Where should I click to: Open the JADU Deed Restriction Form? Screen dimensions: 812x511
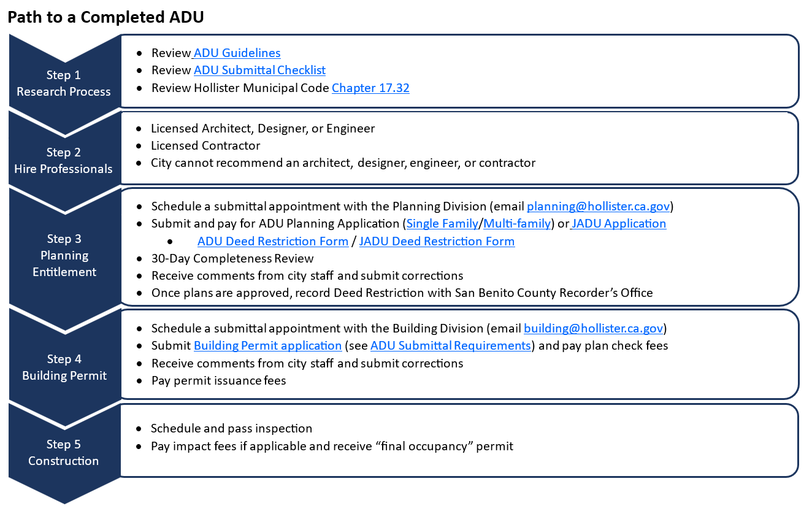coord(437,241)
